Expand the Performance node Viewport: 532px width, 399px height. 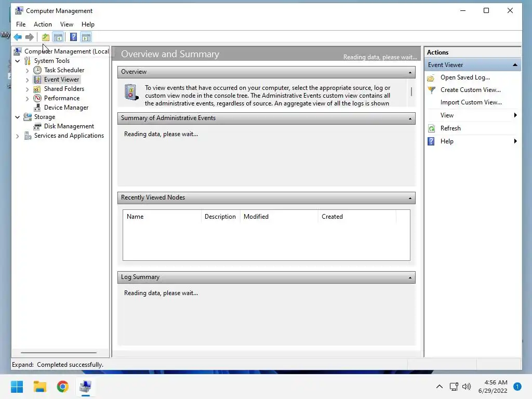tap(28, 99)
